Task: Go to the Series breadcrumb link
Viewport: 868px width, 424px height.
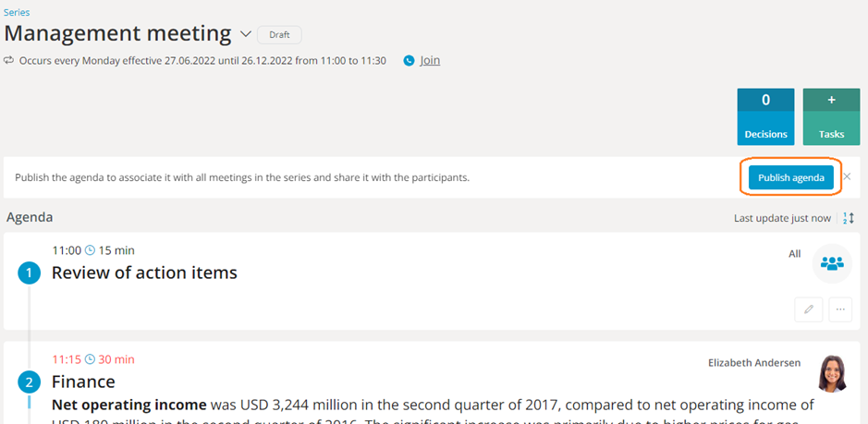Action: [x=17, y=12]
